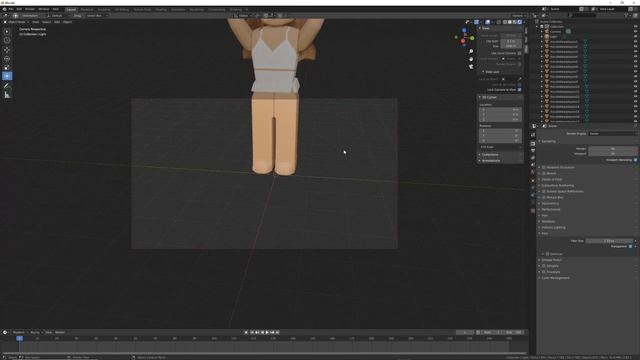This screenshot has height=360, width=640.
Task: Click the timeline playhead frame marker
Action: [x=19, y=338]
